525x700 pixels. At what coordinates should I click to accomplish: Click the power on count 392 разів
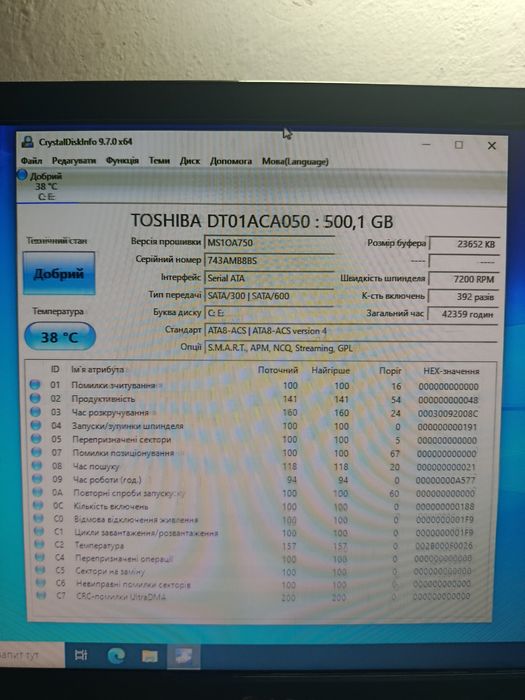click(463, 296)
